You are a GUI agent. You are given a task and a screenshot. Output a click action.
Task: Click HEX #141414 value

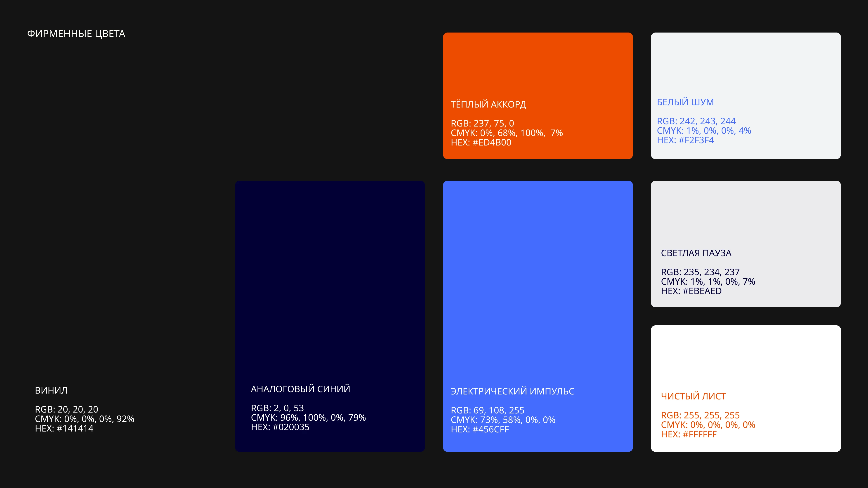[x=64, y=428]
